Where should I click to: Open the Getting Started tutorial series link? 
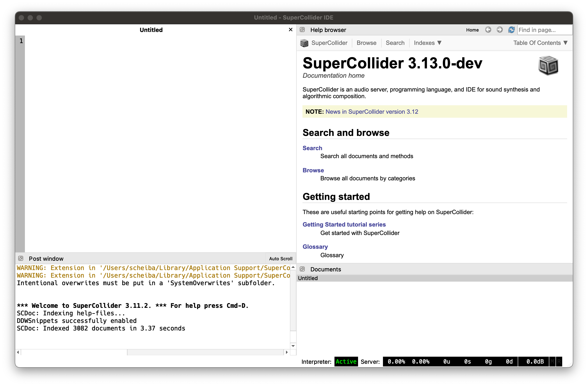click(344, 224)
